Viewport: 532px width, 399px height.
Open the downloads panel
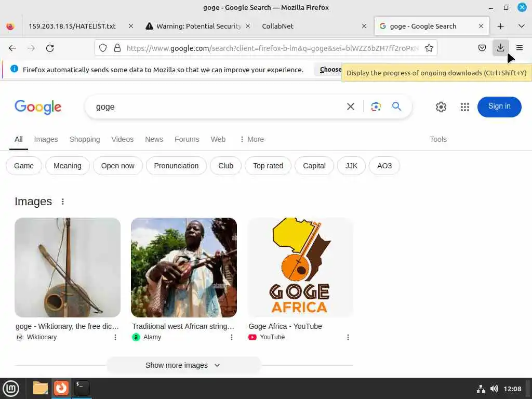(500, 48)
